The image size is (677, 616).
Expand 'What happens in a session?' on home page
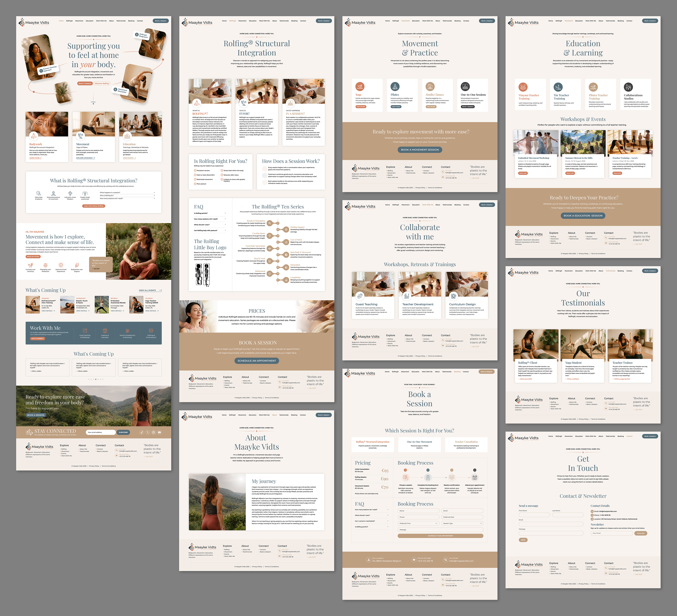point(127,192)
